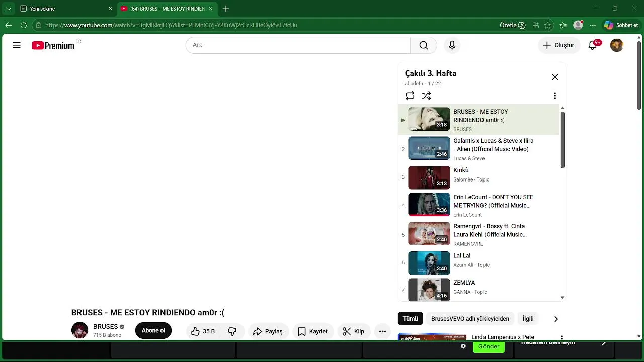This screenshot has height=362, width=644.
Task: Click playlist scroll up arrow
Action: pos(562,108)
